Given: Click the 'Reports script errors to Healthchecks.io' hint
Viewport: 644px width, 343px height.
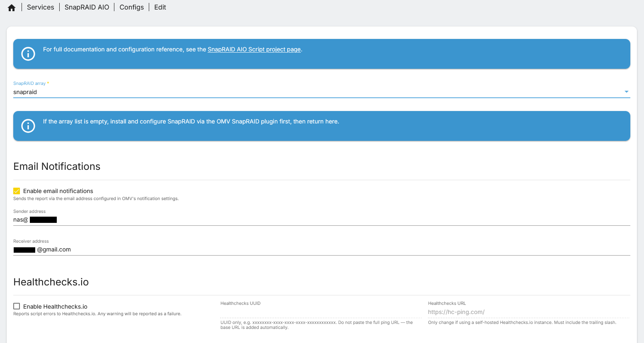Looking at the screenshot, I should click(x=97, y=314).
